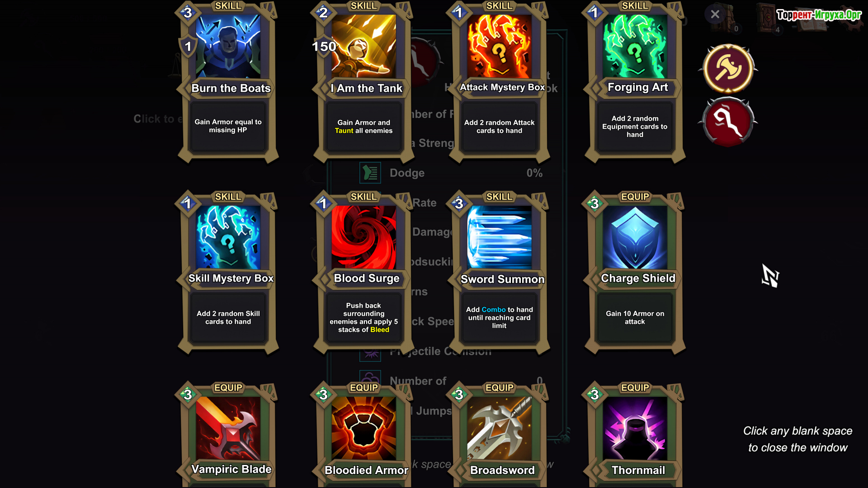Close the card list with X button
Viewport: 868px width, 488px height.
click(x=715, y=14)
